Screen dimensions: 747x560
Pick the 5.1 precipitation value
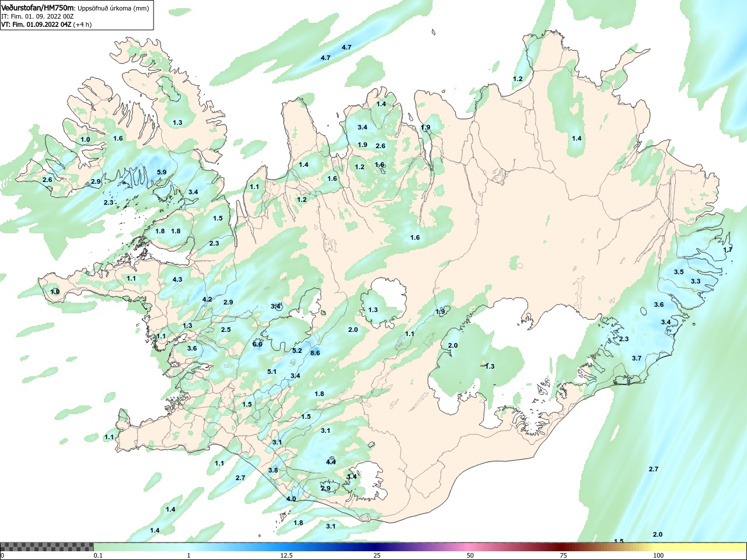tap(272, 372)
